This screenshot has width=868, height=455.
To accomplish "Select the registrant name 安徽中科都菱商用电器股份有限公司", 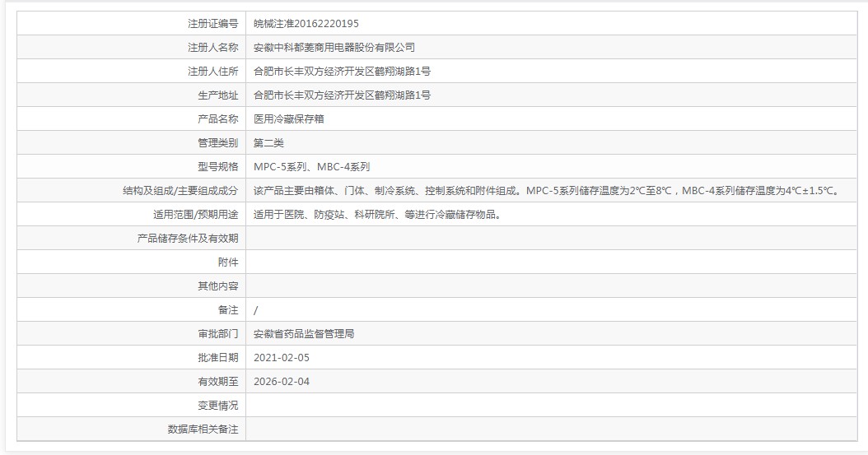I will (x=334, y=48).
